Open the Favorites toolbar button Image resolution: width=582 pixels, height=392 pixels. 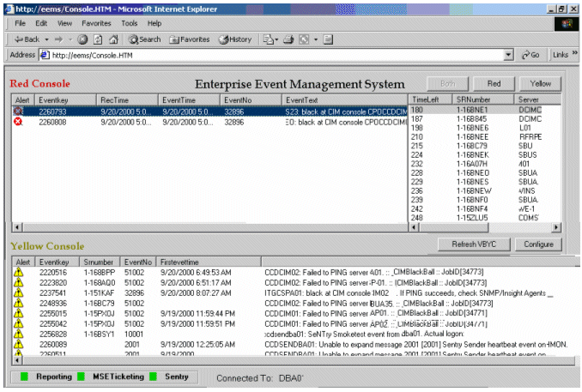pos(190,39)
